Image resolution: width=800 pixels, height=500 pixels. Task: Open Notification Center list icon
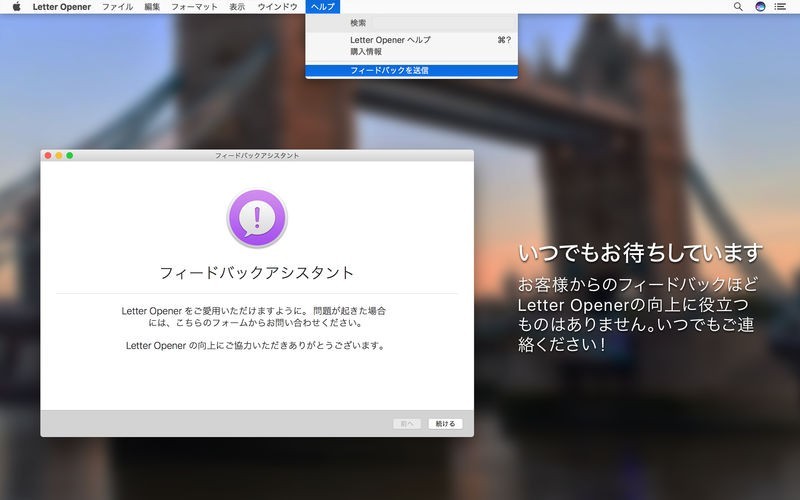780,7
